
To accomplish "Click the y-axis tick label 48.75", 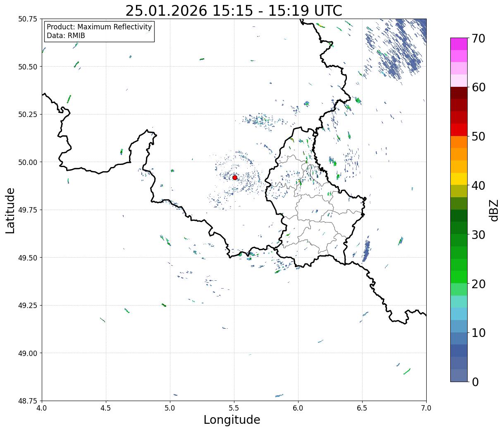I will tap(28, 401).
